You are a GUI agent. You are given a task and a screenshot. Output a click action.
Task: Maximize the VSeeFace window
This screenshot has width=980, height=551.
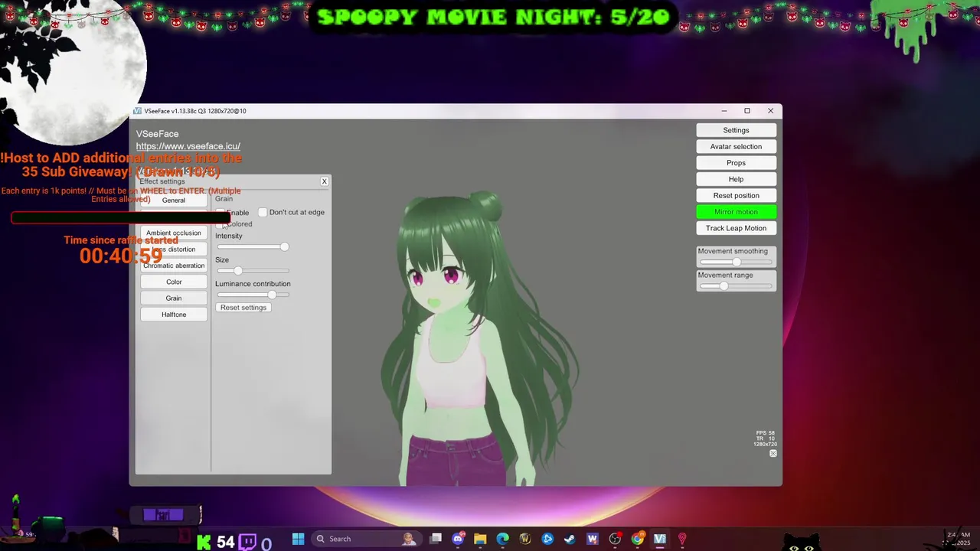pyautogui.click(x=747, y=111)
